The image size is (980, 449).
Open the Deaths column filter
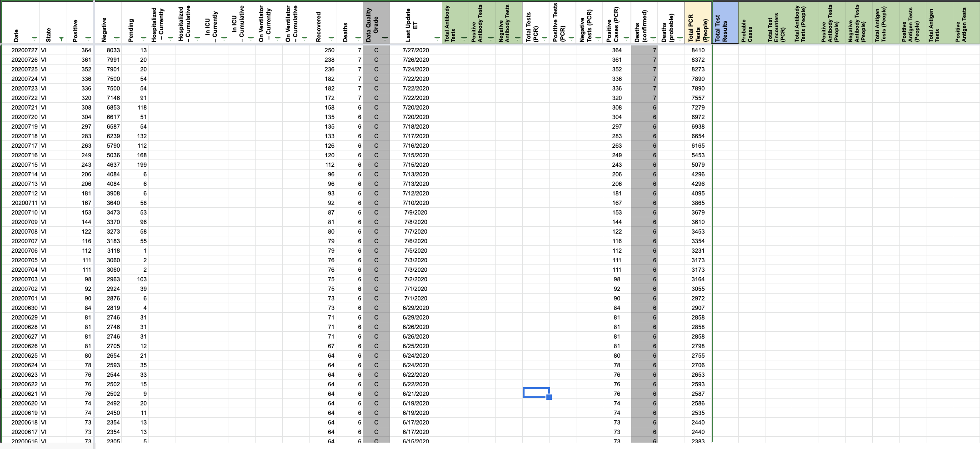(358, 39)
